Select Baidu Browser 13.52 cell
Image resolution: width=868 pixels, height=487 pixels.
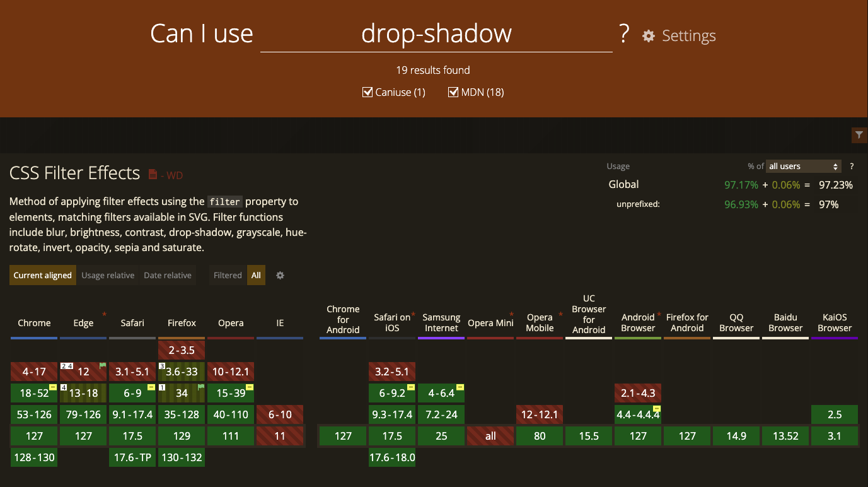pos(785,436)
